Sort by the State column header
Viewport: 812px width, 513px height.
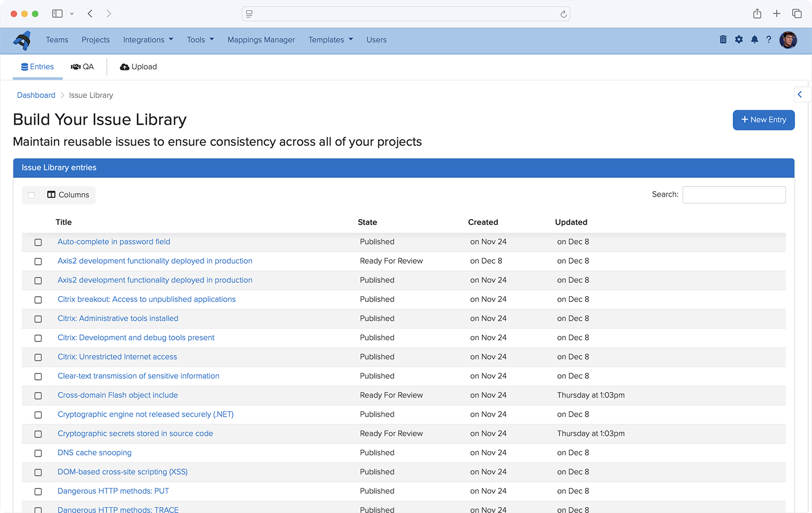pos(367,223)
